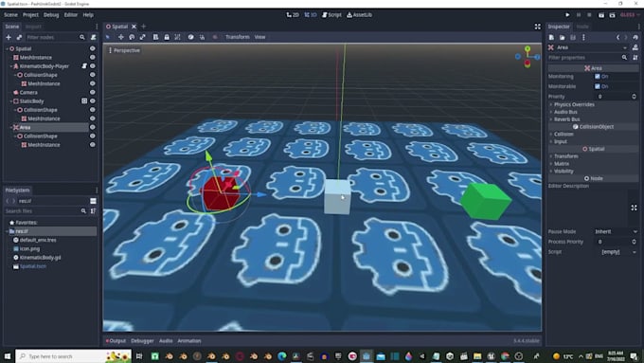644x363 pixels.
Task: Play the current scene clapper icon
Action: click(x=600, y=15)
